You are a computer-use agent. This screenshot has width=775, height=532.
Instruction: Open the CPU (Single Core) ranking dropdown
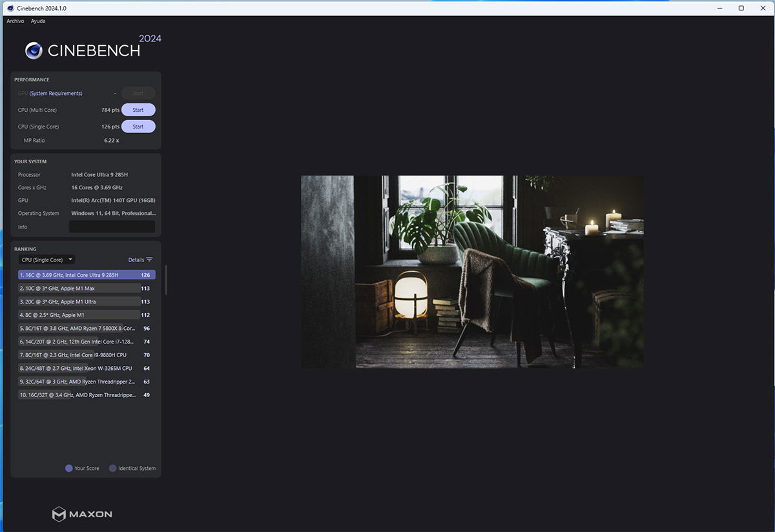pyautogui.click(x=46, y=260)
